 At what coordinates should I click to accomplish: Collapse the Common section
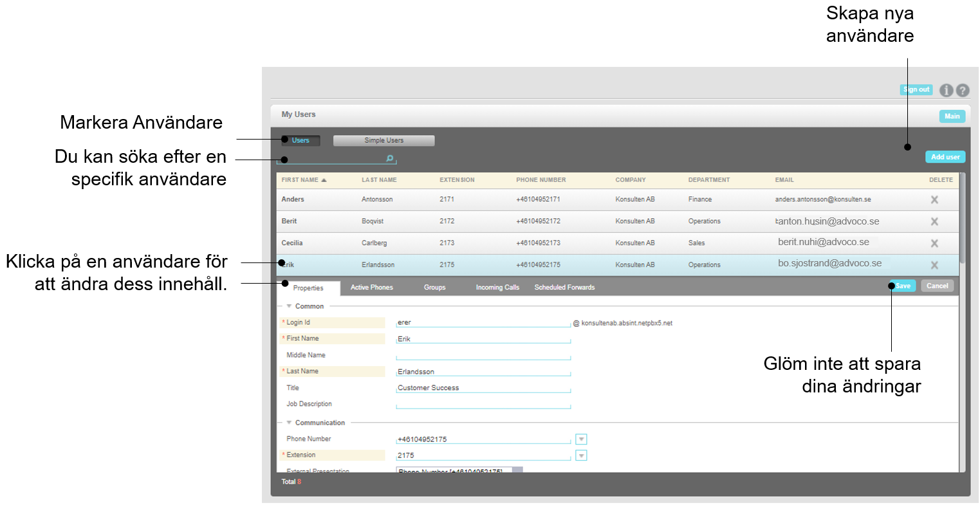click(x=289, y=306)
